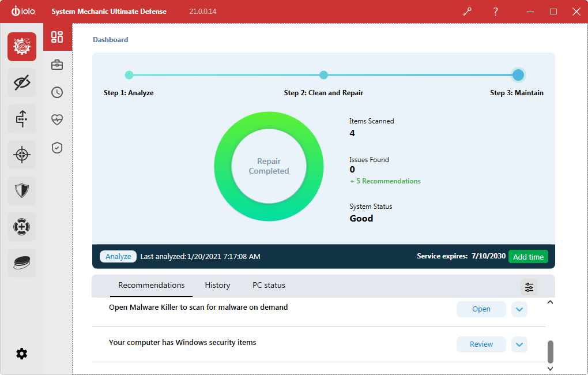Maximize the System Mechanic window

(x=553, y=12)
